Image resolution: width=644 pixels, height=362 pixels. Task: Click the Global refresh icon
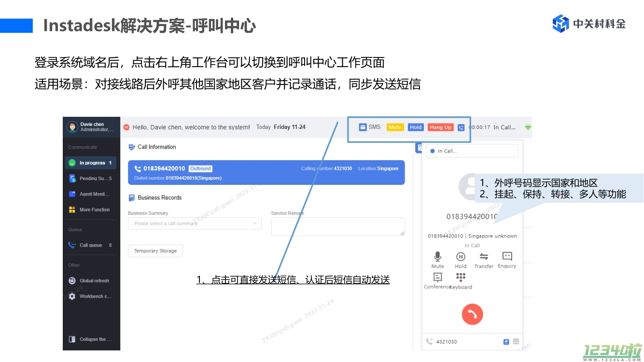(72, 280)
